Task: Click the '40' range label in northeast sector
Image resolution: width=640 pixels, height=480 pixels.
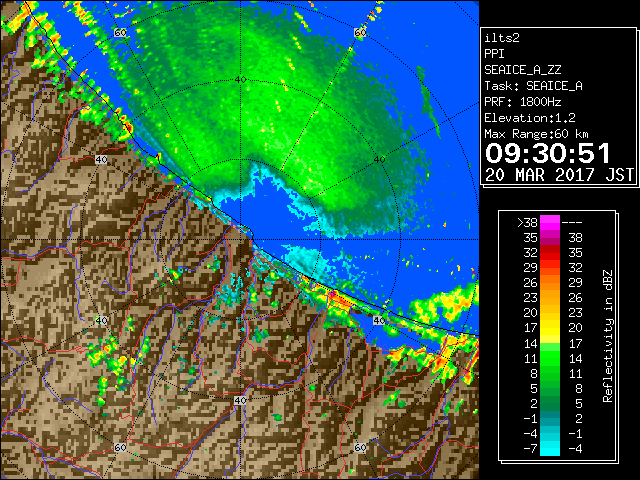Action: 379,159
